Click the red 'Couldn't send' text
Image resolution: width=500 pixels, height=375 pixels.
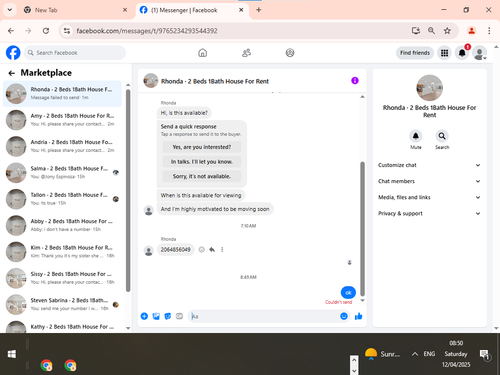click(x=338, y=302)
